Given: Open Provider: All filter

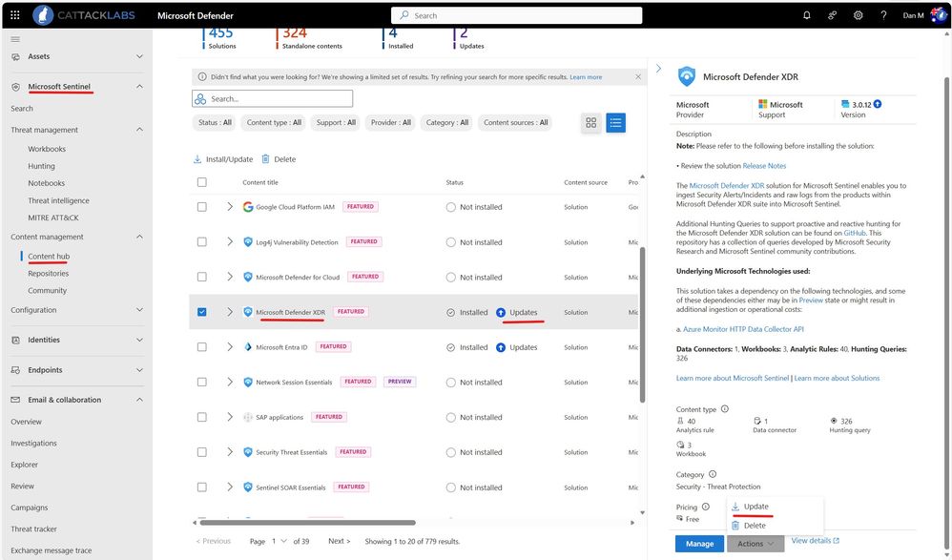Looking at the screenshot, I should click(x=391, y=123).
